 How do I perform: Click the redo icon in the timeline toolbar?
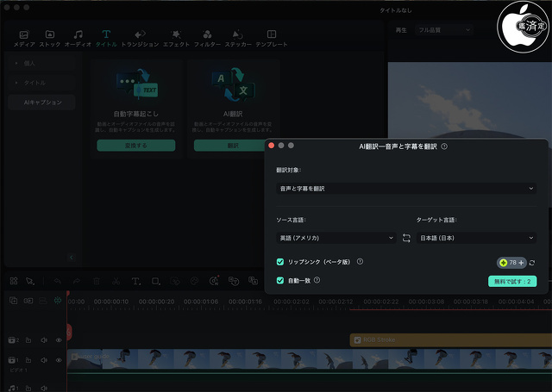pos(77,281)
